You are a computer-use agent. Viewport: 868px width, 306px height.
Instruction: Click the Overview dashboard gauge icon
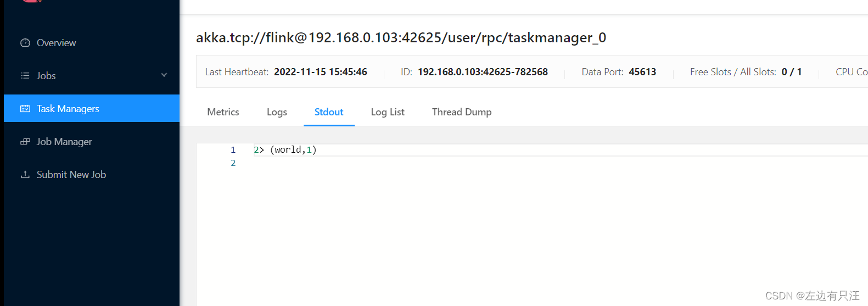click(x=25, y=43)
